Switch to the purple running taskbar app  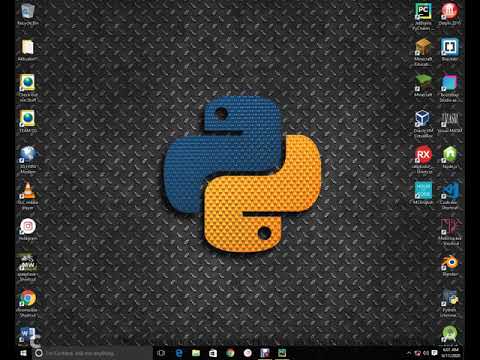(x=265, y=353)
